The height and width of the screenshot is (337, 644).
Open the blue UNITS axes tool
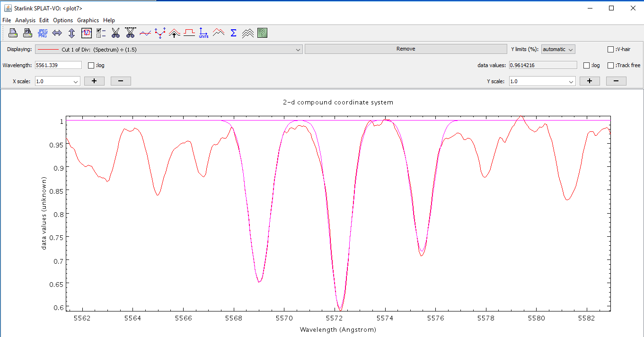click(x=203, y=33)
